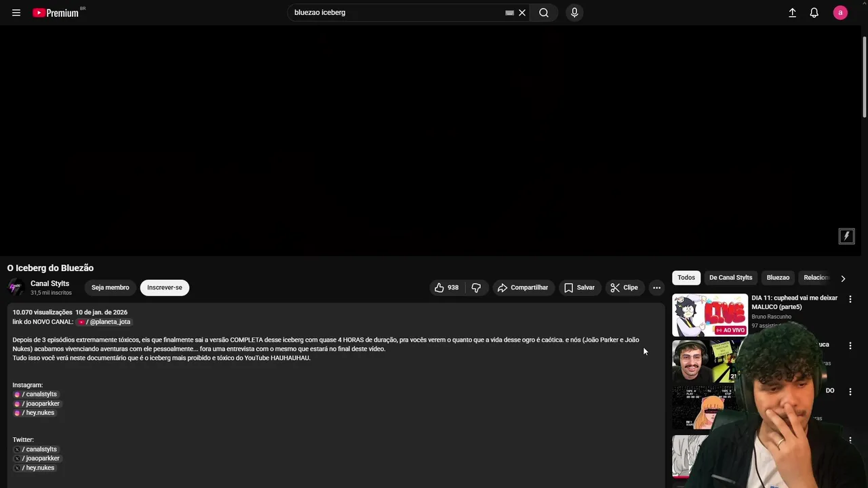Open the cuphead live stream thumbnail

pos(709,315)
